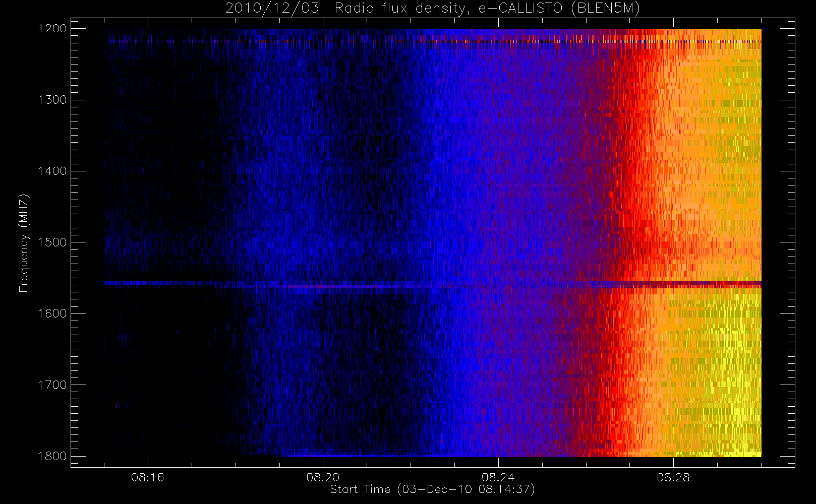The height and width of the screenshot is (504, 816).
Task: Click the 08:28 time tick label
Action: (x=673, y=477)
